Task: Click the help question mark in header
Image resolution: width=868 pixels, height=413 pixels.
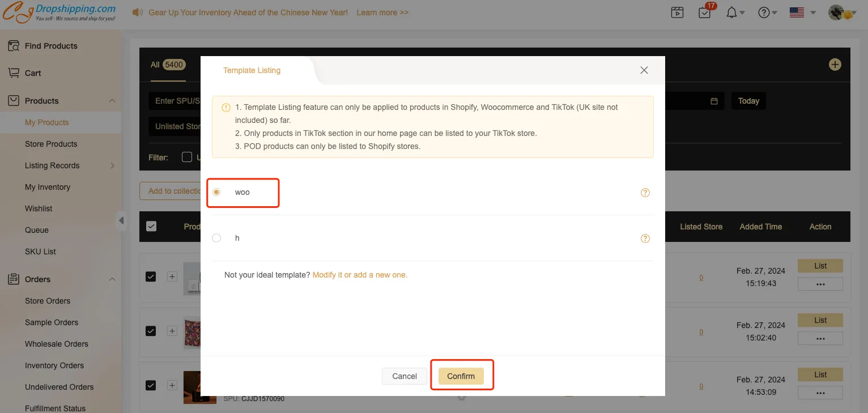Action: tap(764, 12)
